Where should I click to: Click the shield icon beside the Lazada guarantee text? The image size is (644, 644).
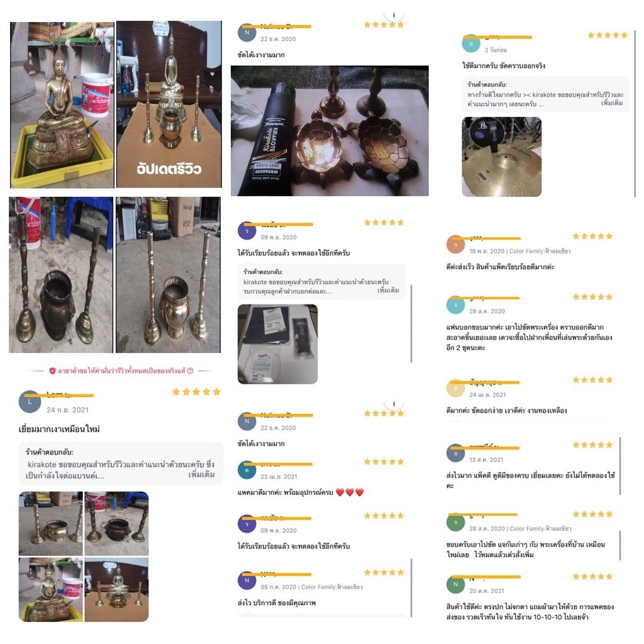tap(53, 371)
